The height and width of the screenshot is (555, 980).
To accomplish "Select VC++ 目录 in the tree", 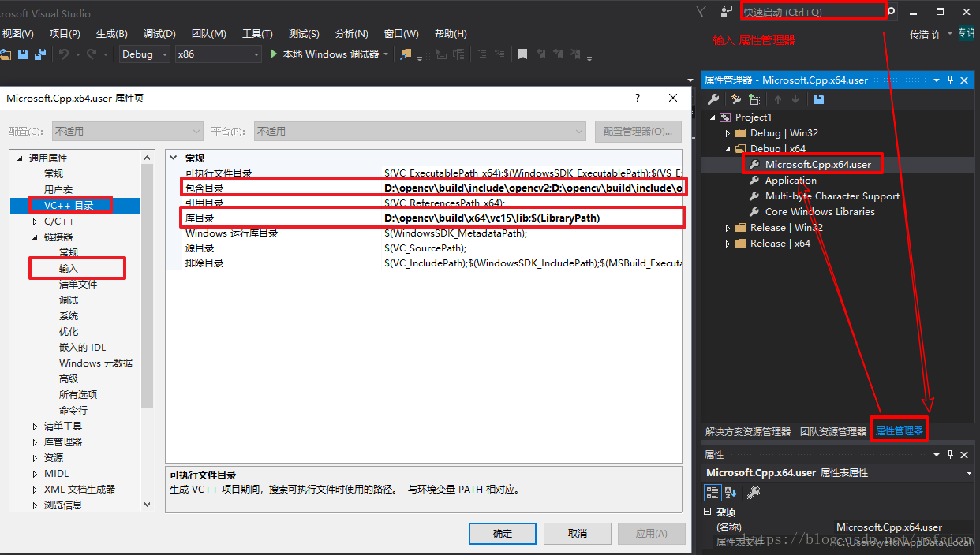I will pos(69,206).
